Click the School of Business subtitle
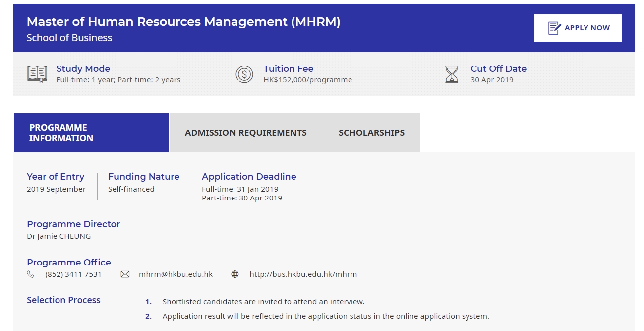Viewport: 644px width, 331px height. click(x=69, y=38)
